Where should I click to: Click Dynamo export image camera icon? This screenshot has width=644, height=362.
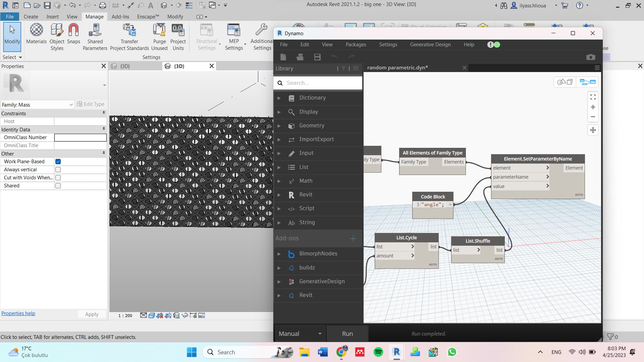coord(591,57)
